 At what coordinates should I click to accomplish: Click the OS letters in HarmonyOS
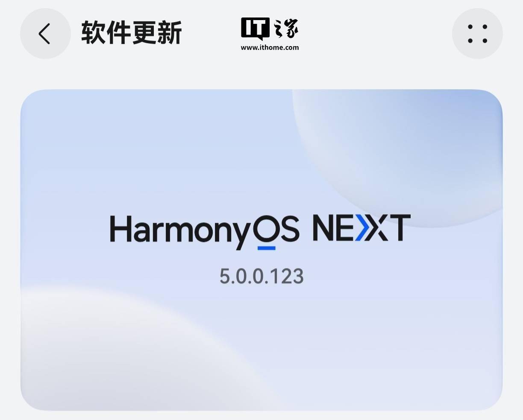click(x=276, y=229)
